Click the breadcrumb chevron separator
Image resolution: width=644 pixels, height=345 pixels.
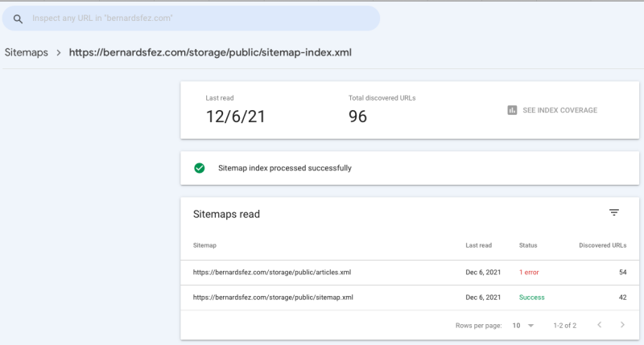pos(59,52)
